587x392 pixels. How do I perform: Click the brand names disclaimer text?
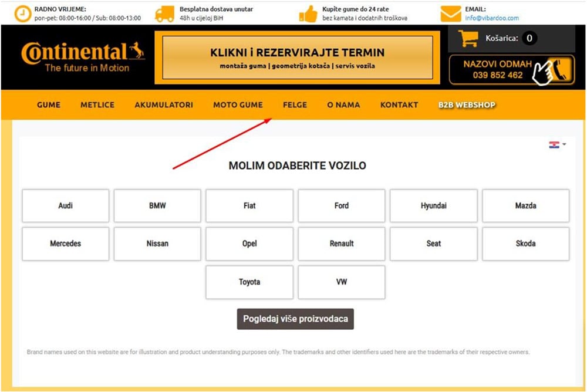[x=278, y=352]
